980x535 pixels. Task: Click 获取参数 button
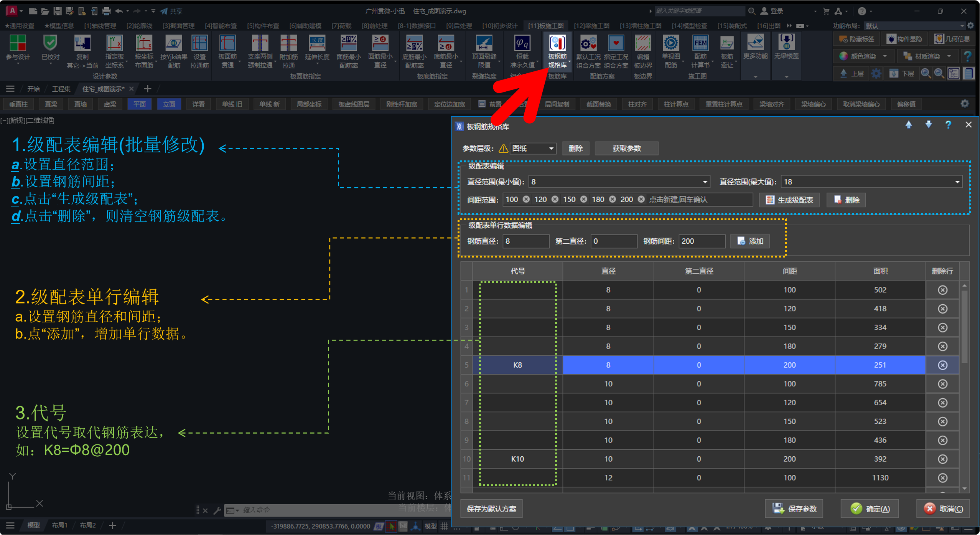tap(627, 149)
